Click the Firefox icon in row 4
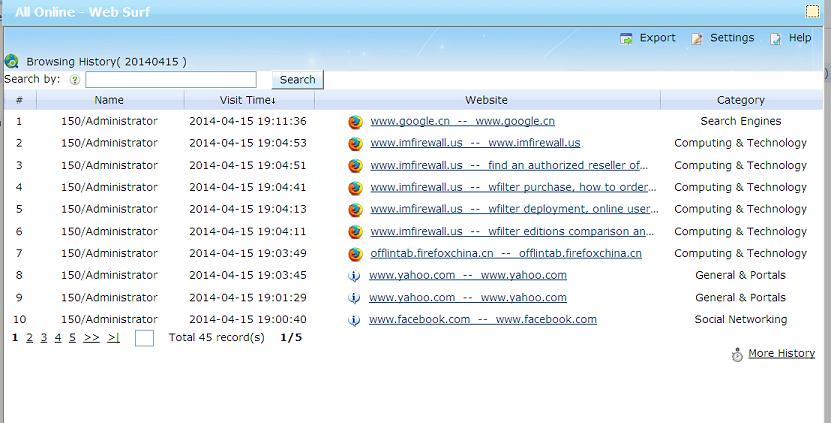Viewport: 831px width, 423px height. [355, 188]
